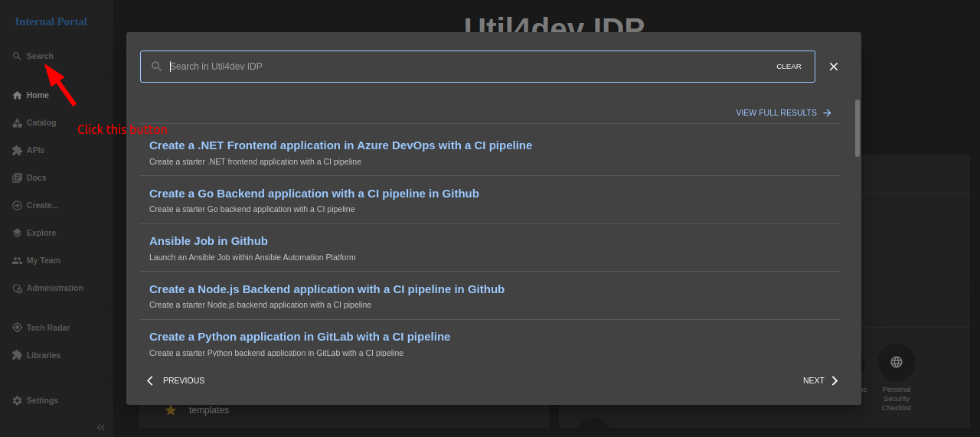This screenshot has width=980, height=437.
Task: Open the Catalog icon in the sidebar
Action: [x=17, y=122]
